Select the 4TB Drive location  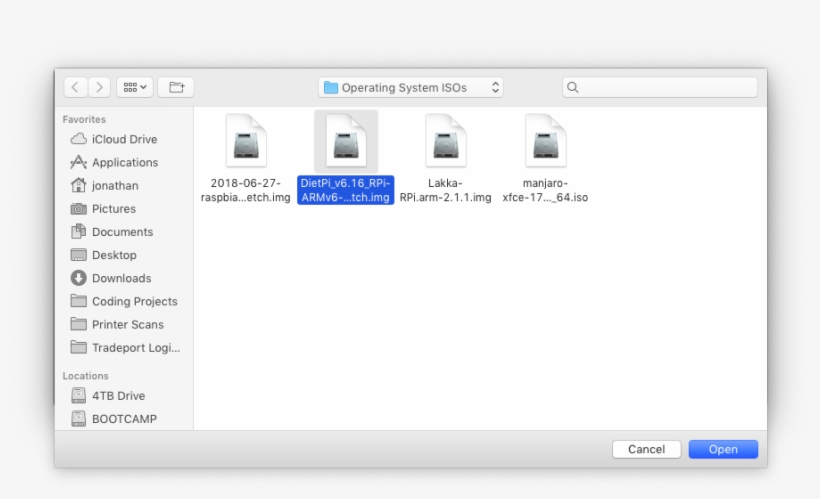click(118, 396)
